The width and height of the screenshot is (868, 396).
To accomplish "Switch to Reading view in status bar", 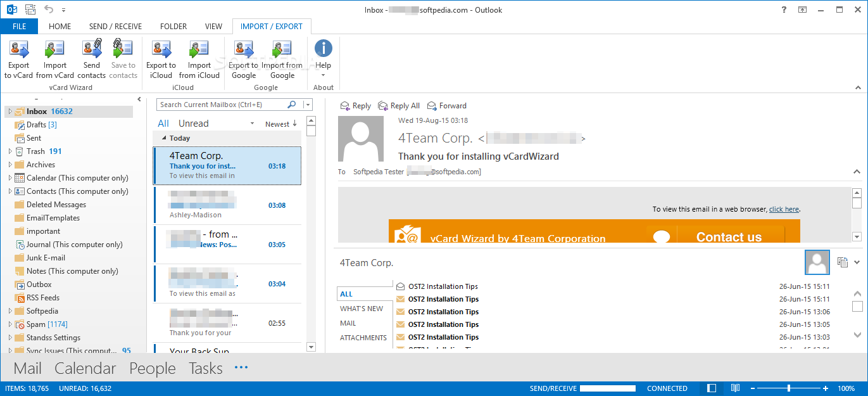I will (735, 388).
